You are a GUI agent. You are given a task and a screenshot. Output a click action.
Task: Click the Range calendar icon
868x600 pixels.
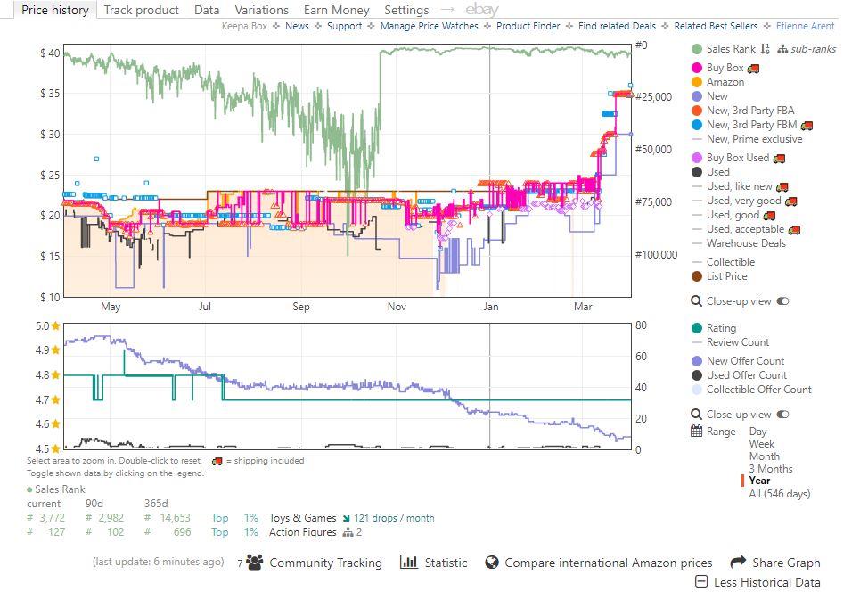coord(696,431)
